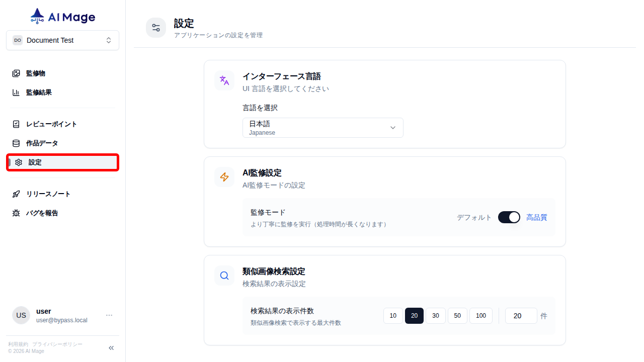Click the lightning icon for AI監修設定
Screen dimensions: 644x362
224,177
